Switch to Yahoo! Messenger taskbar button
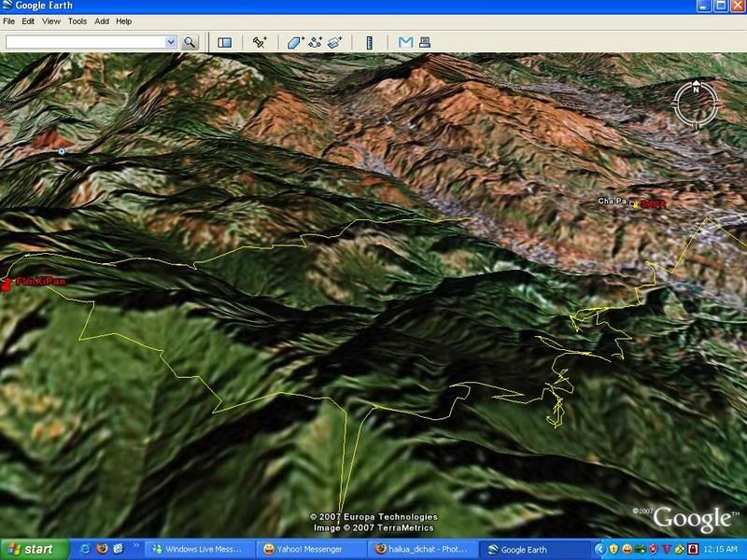747x560 pixels. [x=311, y=549]
